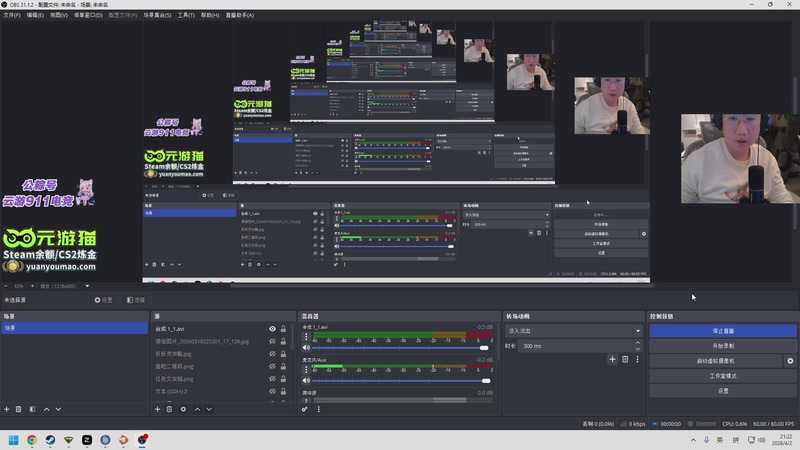800x450 pixels.
Task: Open the 停靠窗口(D) menu
Action: click(x=88, y=15)
